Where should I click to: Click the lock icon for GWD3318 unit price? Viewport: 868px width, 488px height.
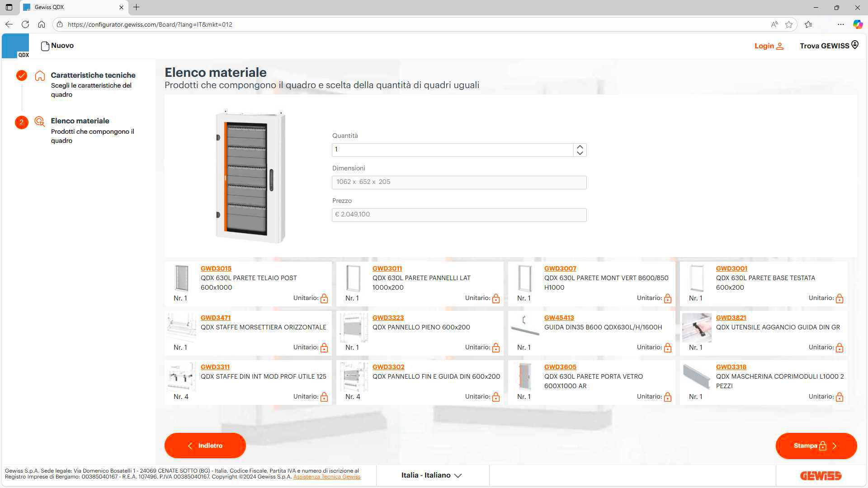(x=840, y=397)
